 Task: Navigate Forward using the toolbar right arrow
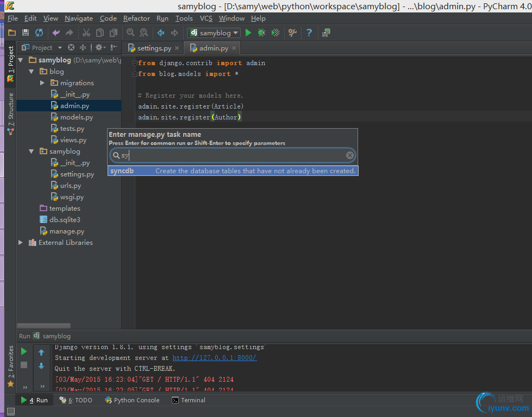(174, 33)
